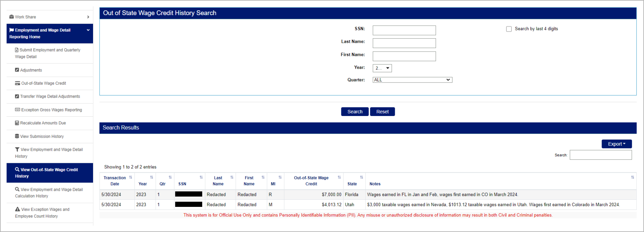Screen dimensions: 644x232
Task: Click the Adjustments pencil icon
Action: click(x=17, y=70)
